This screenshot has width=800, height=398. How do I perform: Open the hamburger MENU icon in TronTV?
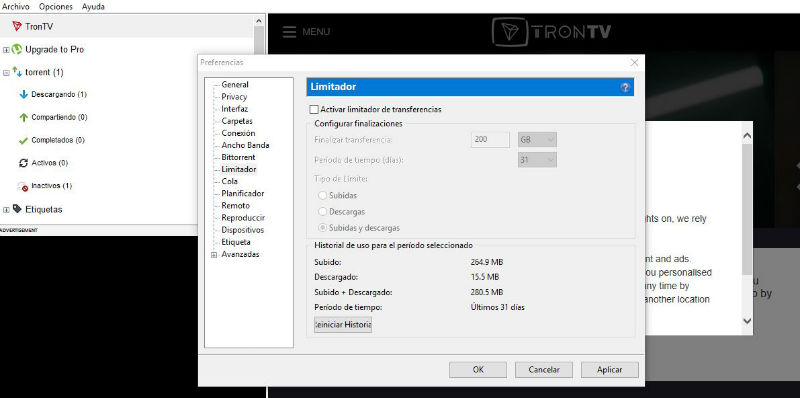tap(289, 32)
